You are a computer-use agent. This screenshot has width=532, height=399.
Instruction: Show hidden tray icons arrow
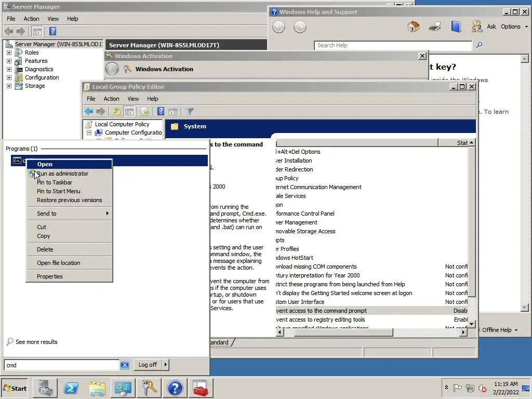[x=446, y=388]
